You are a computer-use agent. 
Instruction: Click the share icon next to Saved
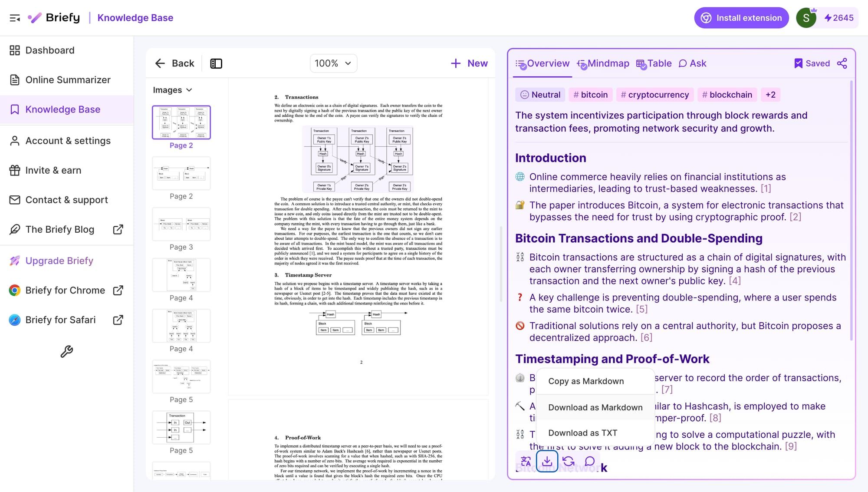click(842, 63)
